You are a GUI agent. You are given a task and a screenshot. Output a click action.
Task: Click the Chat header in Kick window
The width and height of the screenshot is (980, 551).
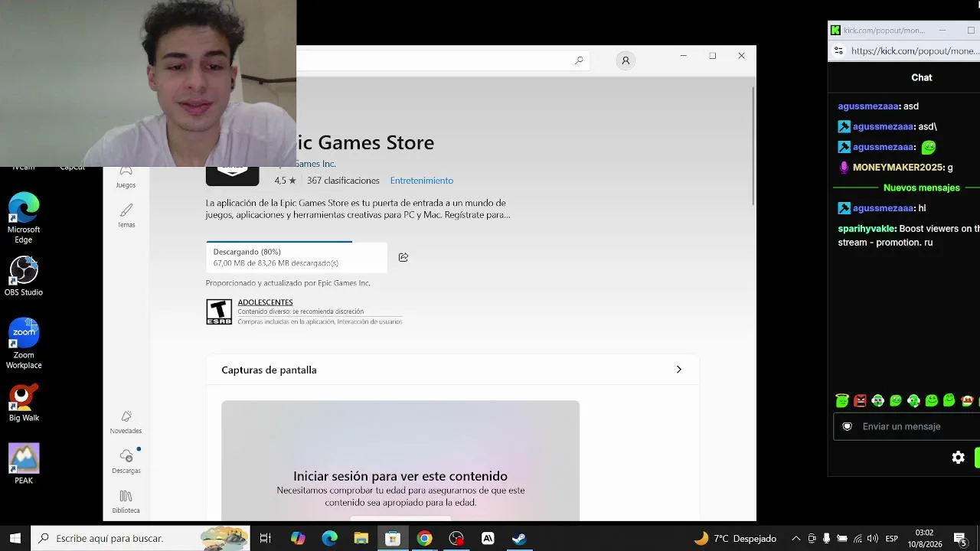pos(922,77)
